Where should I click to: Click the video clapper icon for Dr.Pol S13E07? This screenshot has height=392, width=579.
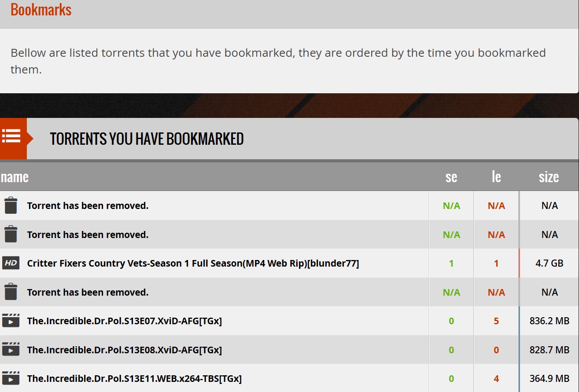(11, 321)
